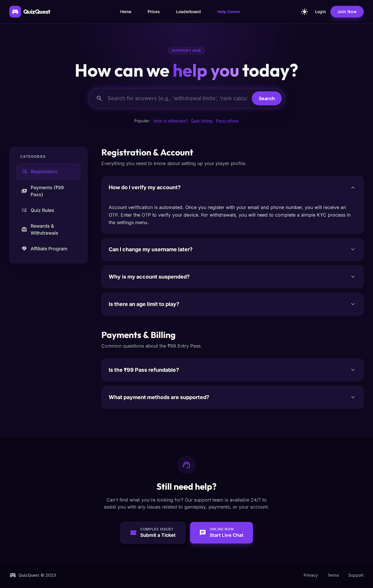
Task: Click the magnifying glass icon in the search bar
Action: pos(99,98)
